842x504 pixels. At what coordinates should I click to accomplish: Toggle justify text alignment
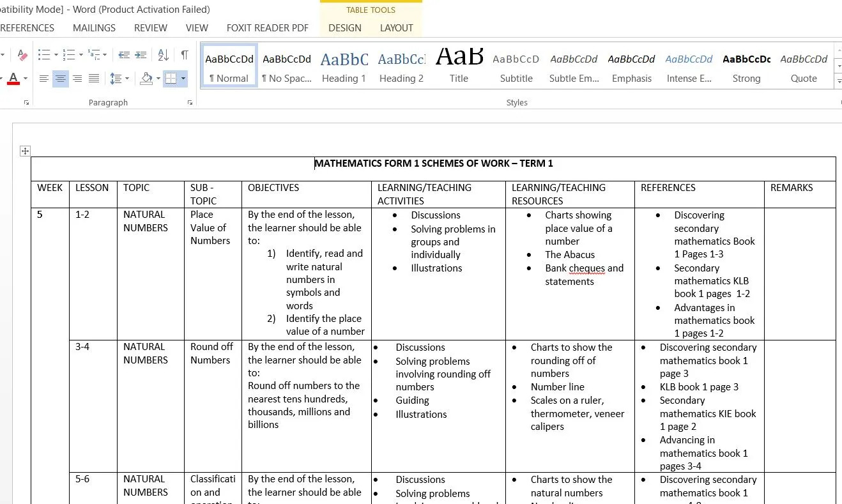point(94,79)
